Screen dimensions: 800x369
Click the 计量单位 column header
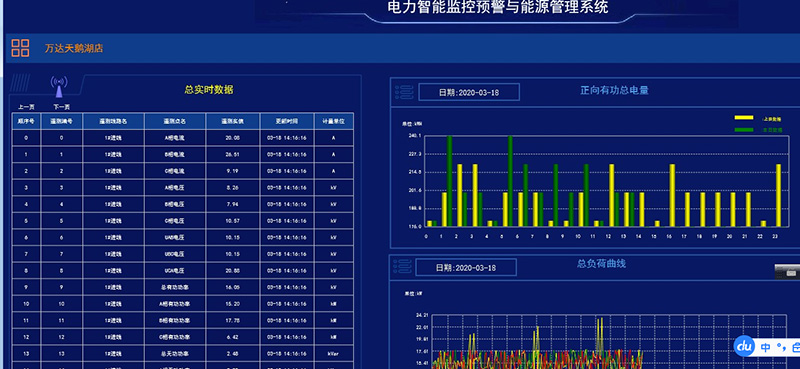pyautogui.click(x=334, y=121)
